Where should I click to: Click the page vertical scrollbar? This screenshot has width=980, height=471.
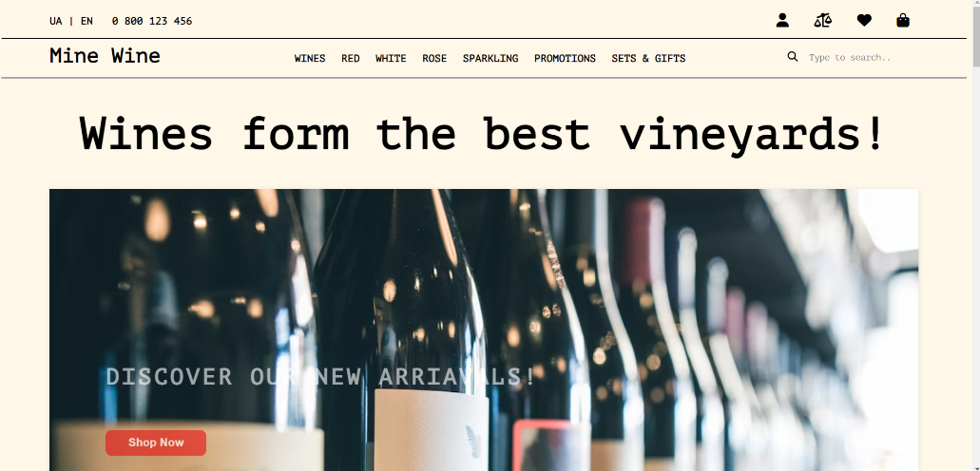(x=975, y=235)
